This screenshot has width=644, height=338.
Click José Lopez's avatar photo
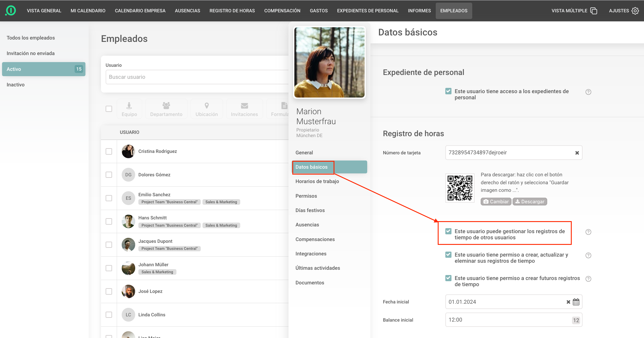(x=128, y=291)
